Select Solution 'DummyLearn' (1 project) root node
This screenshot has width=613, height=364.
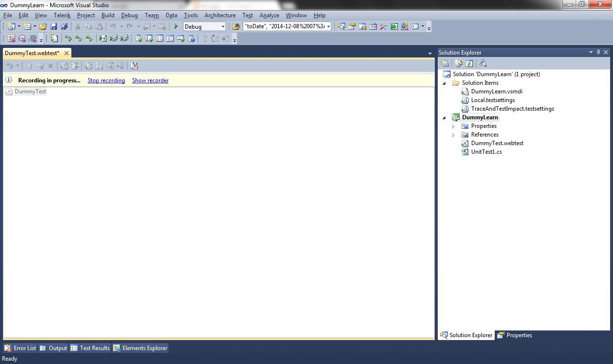[497, 74]
